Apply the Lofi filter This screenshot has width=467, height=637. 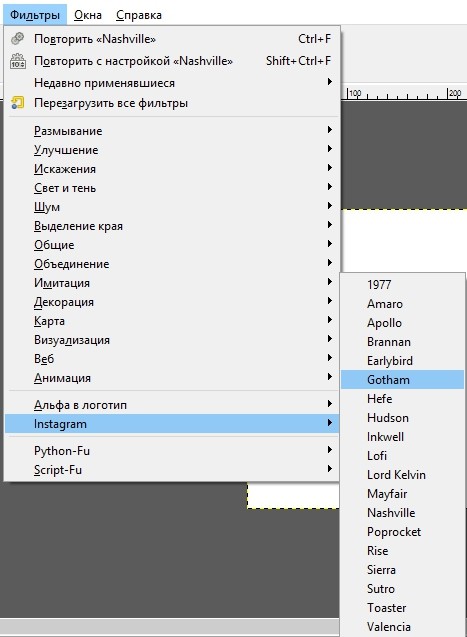402,456
